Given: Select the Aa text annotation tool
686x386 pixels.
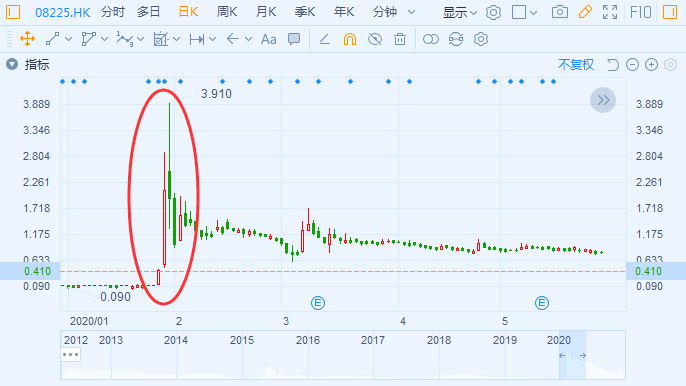Looking at the screenshot, I should pyautogui.click(x=269, y=39).
